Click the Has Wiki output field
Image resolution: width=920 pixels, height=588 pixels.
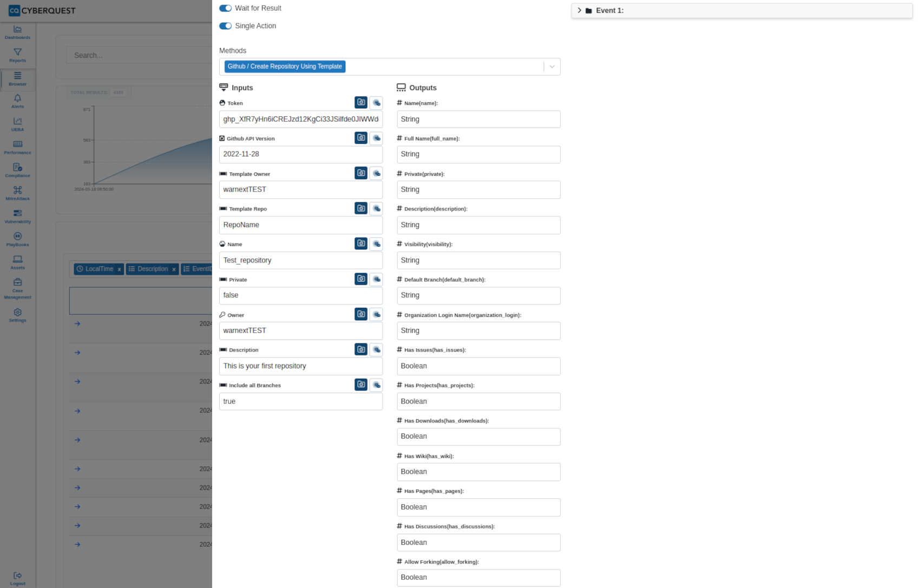[x=478, y=472]
